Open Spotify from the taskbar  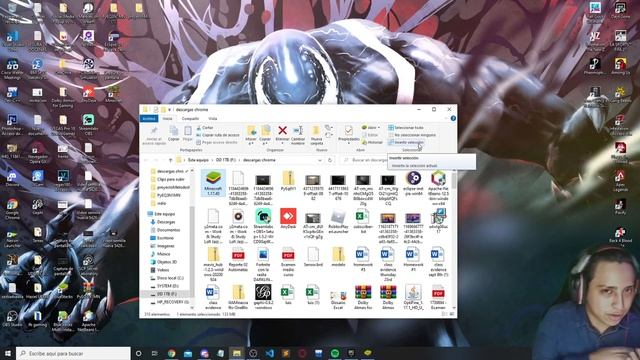(335, 353)
